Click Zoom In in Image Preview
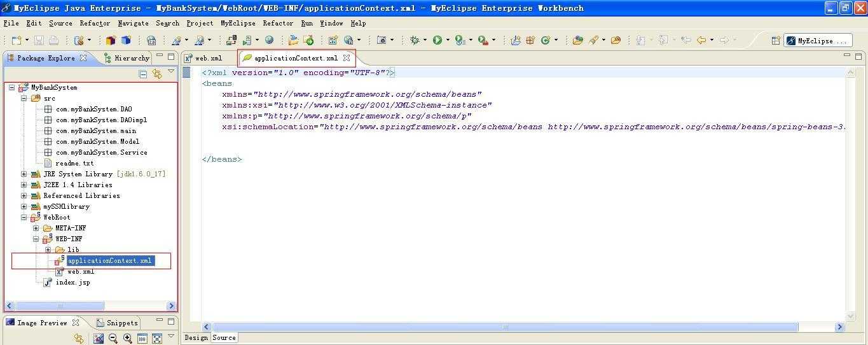Viewport: 868px width, 345px height. (128, 339)
